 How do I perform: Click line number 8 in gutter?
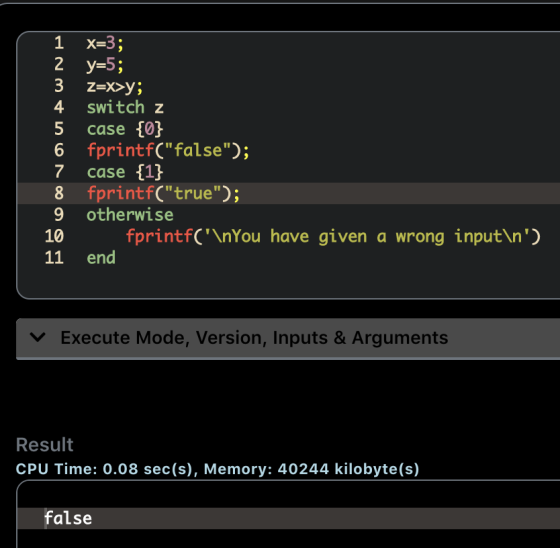coord(59,193)
